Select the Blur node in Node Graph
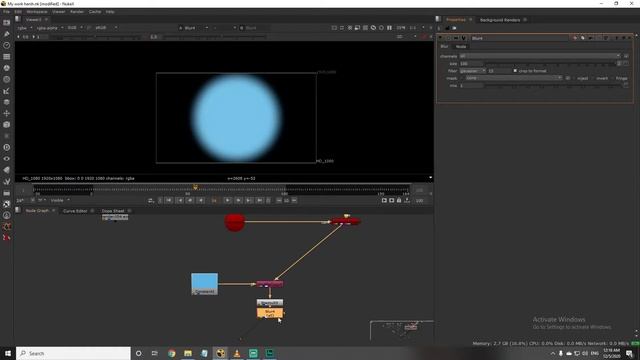This screenshot has width=640, height=360. coord(270,313)
